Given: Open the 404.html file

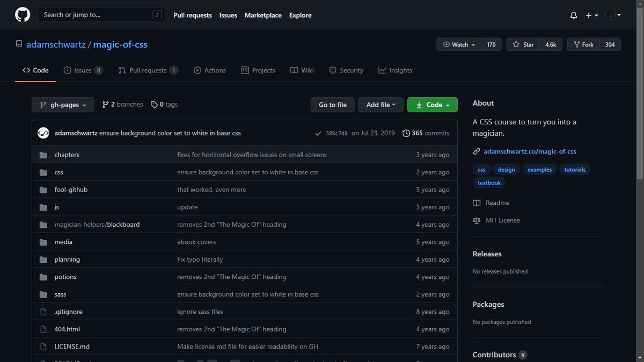Looking at the screenshot, I should tap(67, 329).
